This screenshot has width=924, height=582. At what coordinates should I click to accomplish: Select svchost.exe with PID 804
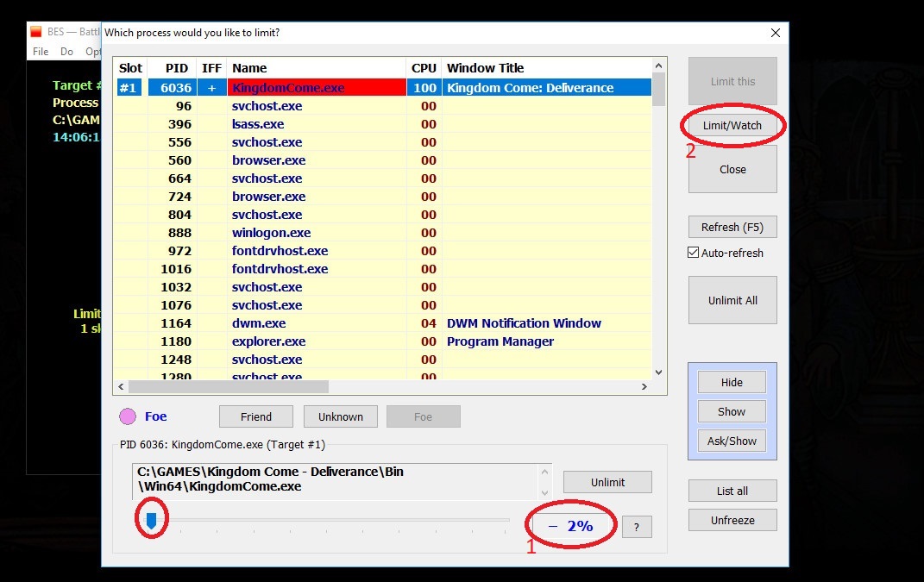[383, 215]
